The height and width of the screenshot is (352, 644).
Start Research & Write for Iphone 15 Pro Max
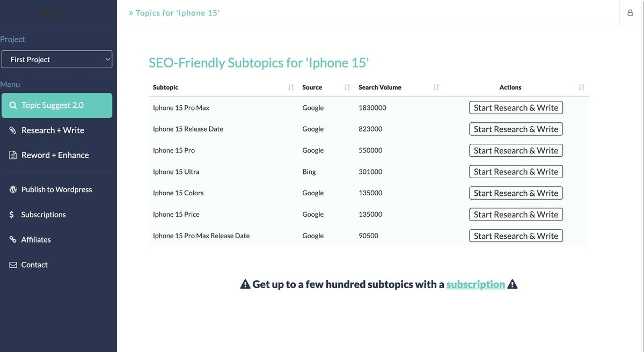pyautogui.click(x=516, y=108)
